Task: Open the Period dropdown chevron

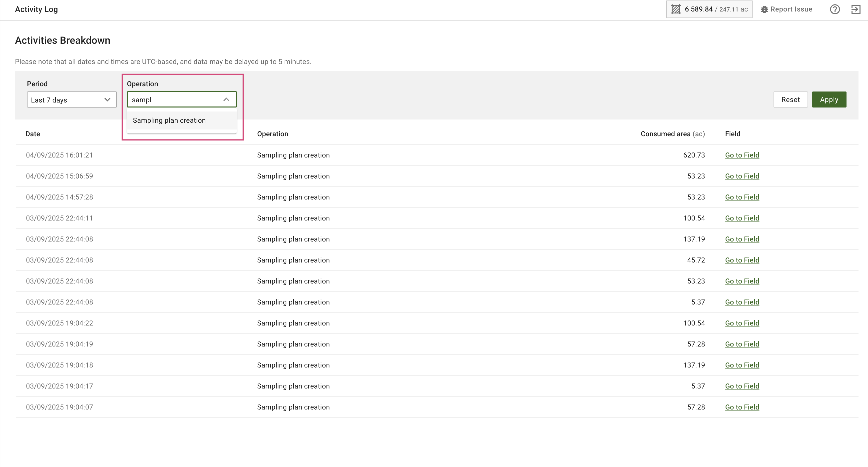Action: (107, 99)
